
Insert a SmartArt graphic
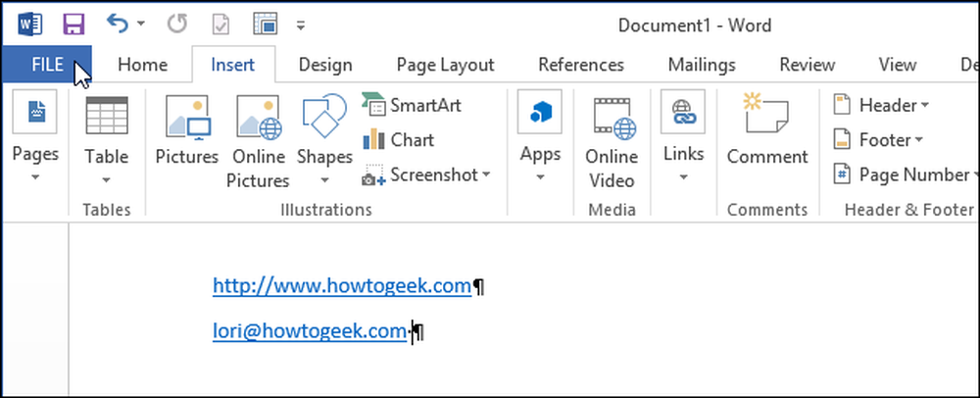pyautogui.click(x=413, y=105)
